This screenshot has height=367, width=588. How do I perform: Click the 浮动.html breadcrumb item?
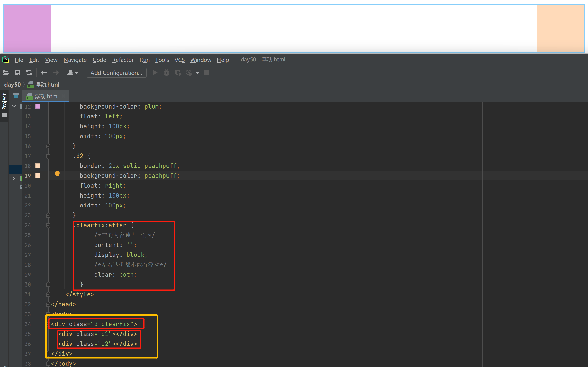pos(43,85)
